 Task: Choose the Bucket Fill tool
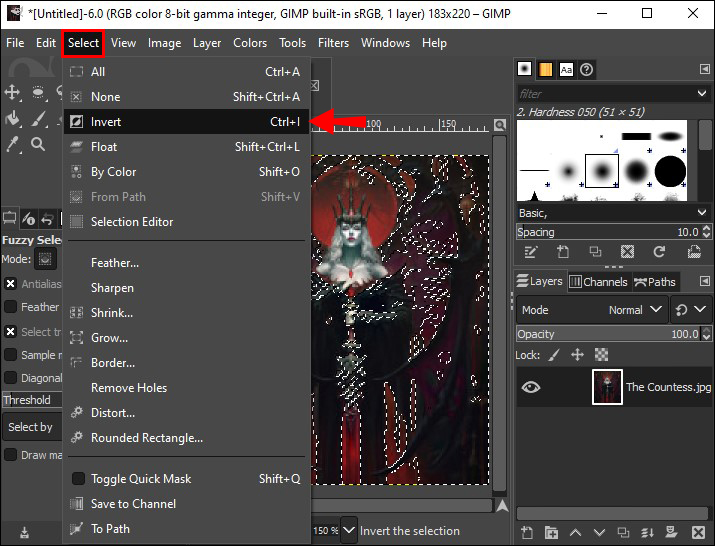point(13,118)
